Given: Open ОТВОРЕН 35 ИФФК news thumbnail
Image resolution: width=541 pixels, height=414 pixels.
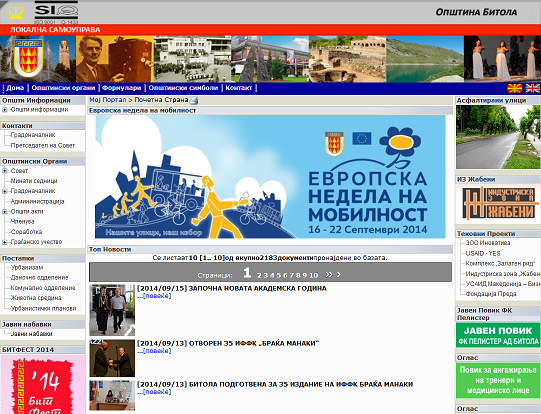Looking at the screenshot, I should 112,358.
